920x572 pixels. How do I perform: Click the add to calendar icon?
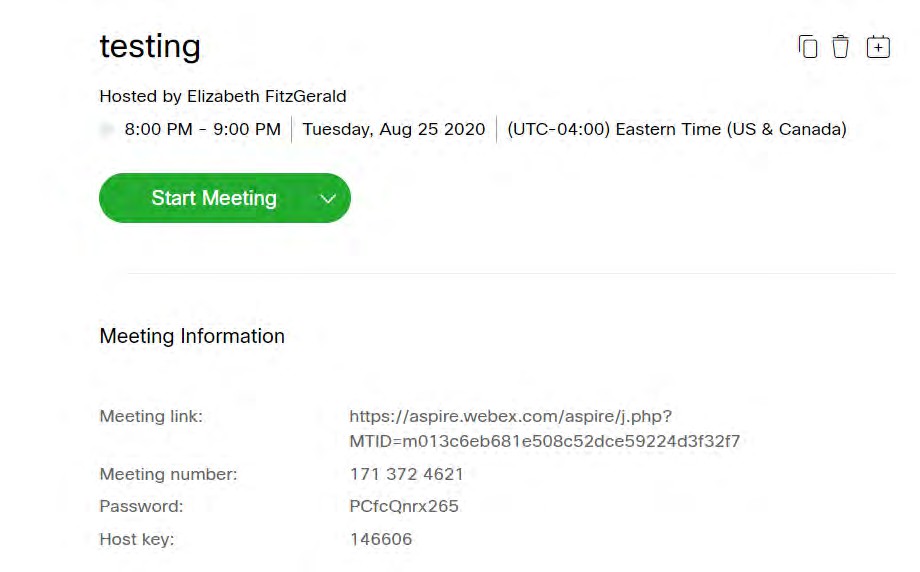click(878, 47)
